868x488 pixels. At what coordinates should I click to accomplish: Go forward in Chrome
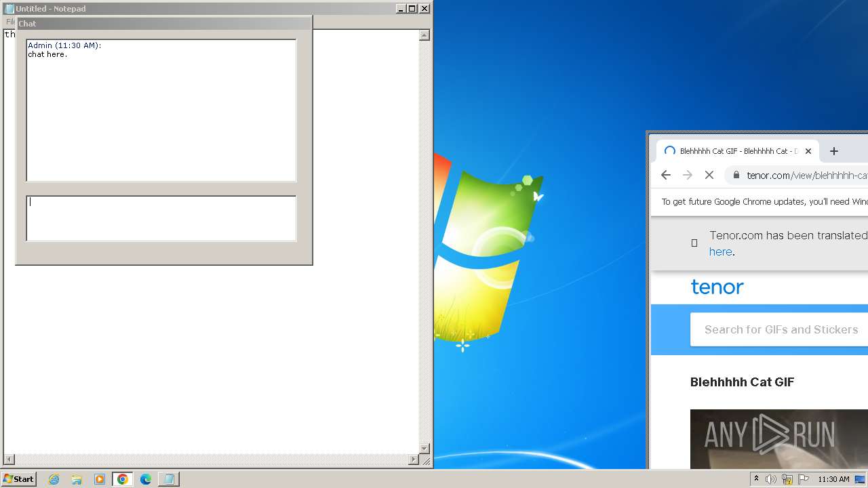coord(688,175)
